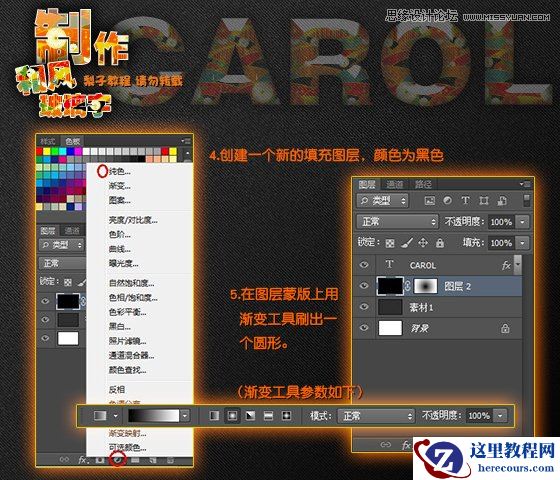Open the layer 不透明度 100% dropdown arrow
The width and height of the screenshot is (560, 480).
(x=522, y=222)
